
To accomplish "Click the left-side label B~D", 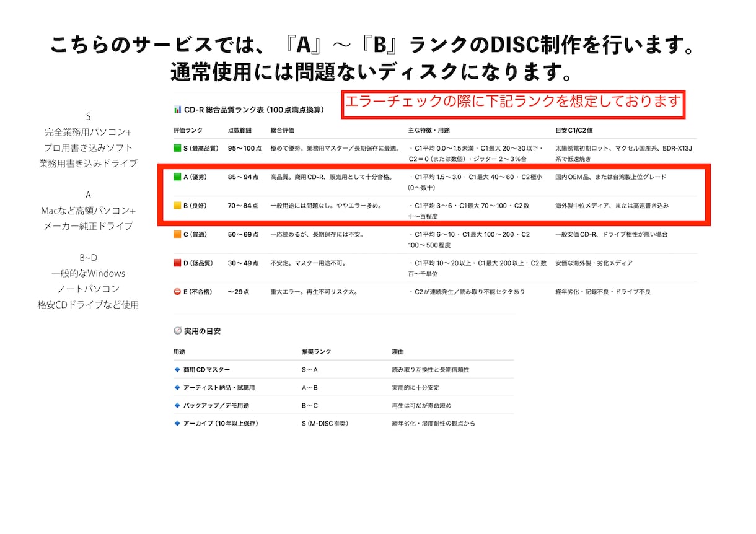I will click(88, 258).
